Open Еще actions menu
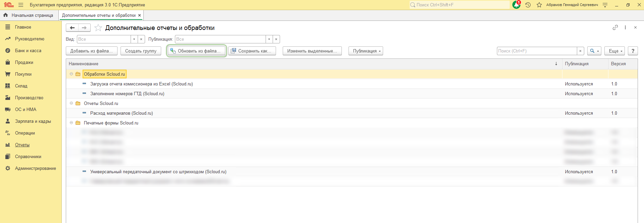 [x=615, y=51]
